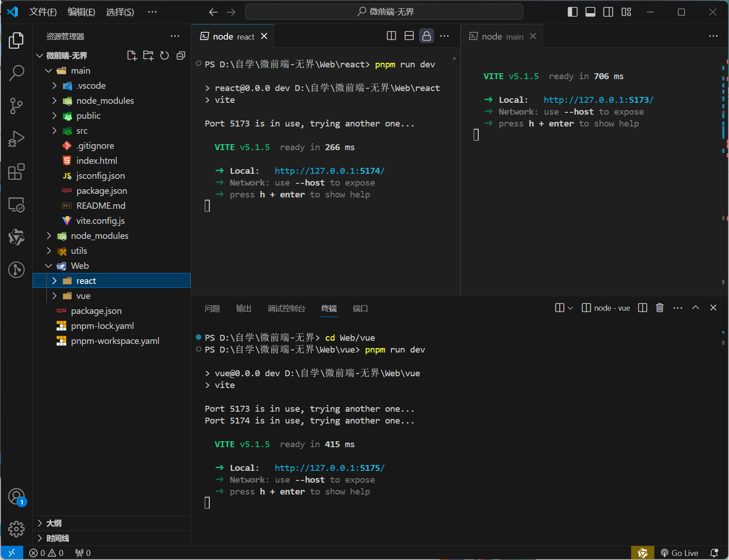Open more actions for react editor group

[445, 36]
